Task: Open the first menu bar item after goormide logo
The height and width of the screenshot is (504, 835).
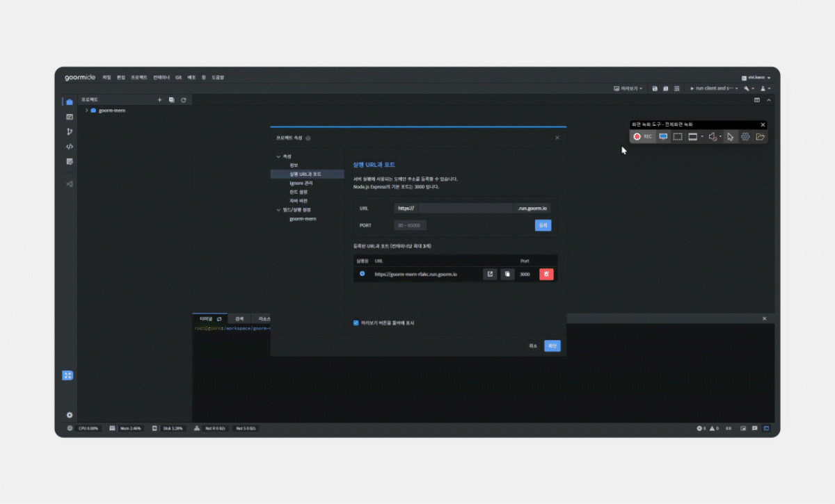Action: [106, 77]
